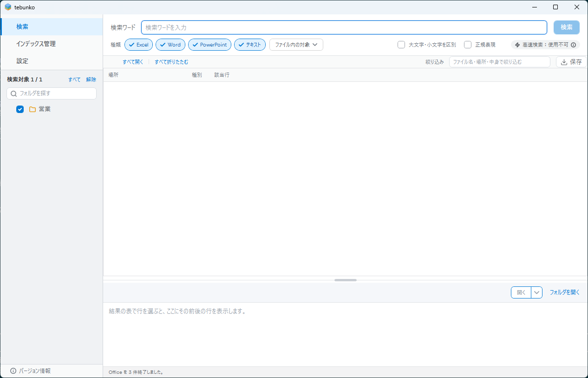Viewport: 588px width, 378px height.
Task: Toggle the Excel file type filter
Action: [x=138, y=45]
